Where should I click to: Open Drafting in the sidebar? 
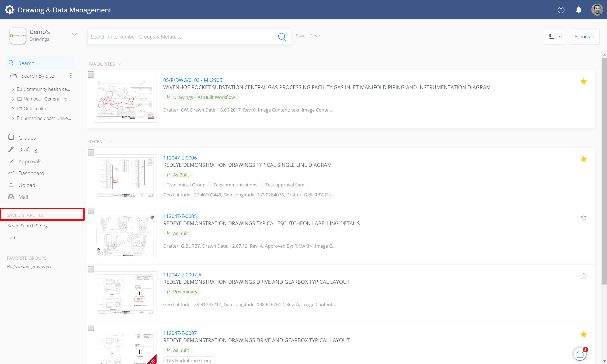point(28,150)
